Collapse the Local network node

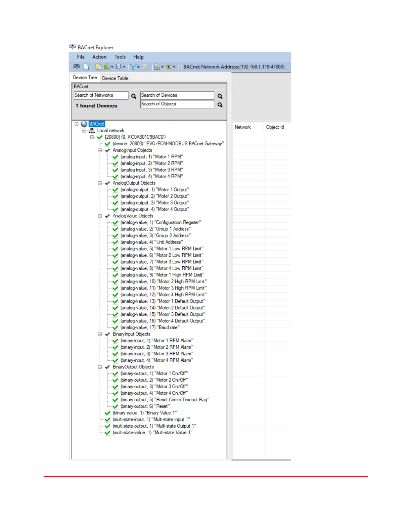pos(84,131)
